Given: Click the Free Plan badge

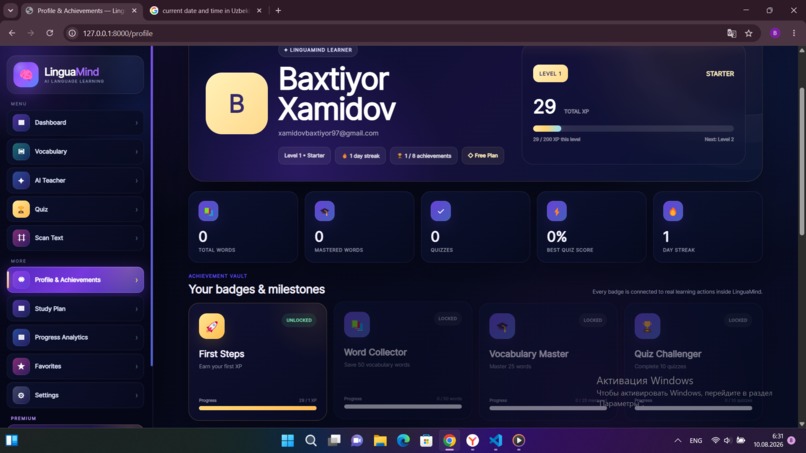Looking at the screenshot, I should [x=483, y=155].
